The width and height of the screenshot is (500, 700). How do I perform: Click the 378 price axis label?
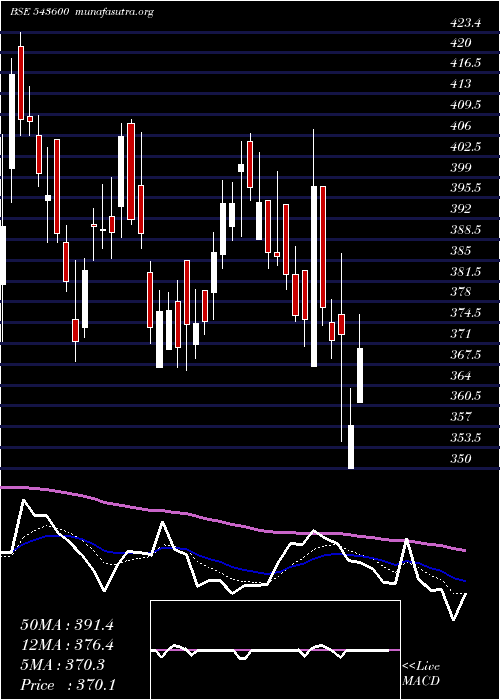tap(461, 292)
